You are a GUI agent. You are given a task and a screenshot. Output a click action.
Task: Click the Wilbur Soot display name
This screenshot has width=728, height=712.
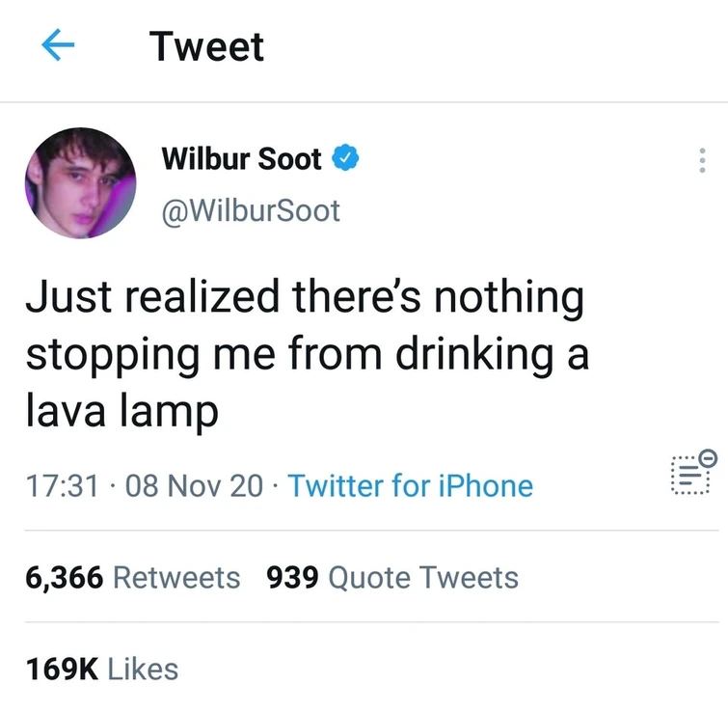tap(241, 159)
